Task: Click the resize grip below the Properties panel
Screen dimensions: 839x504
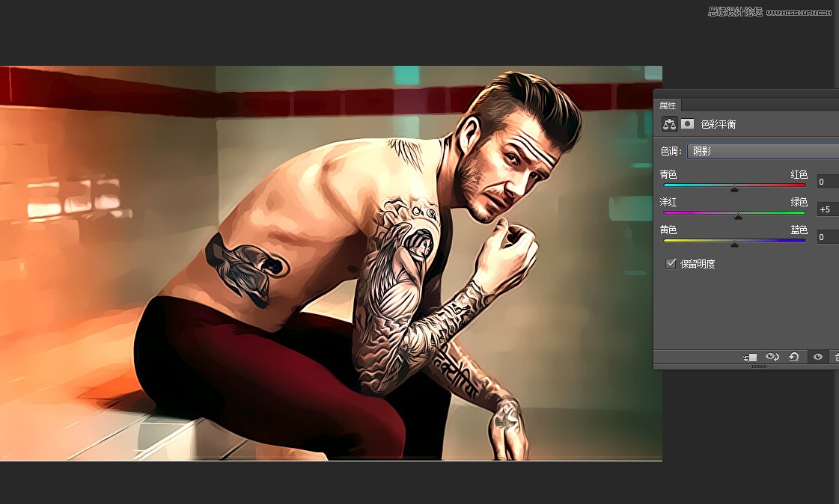Action: 759,367
